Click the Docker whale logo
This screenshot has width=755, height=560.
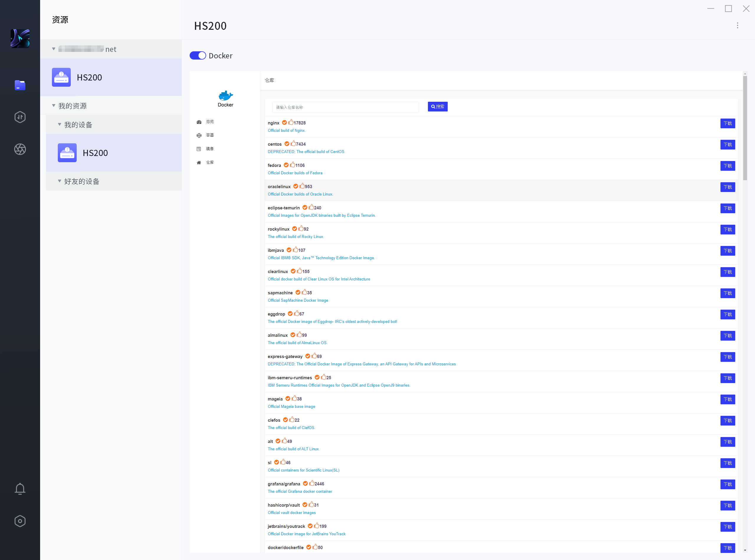point(225,96)
